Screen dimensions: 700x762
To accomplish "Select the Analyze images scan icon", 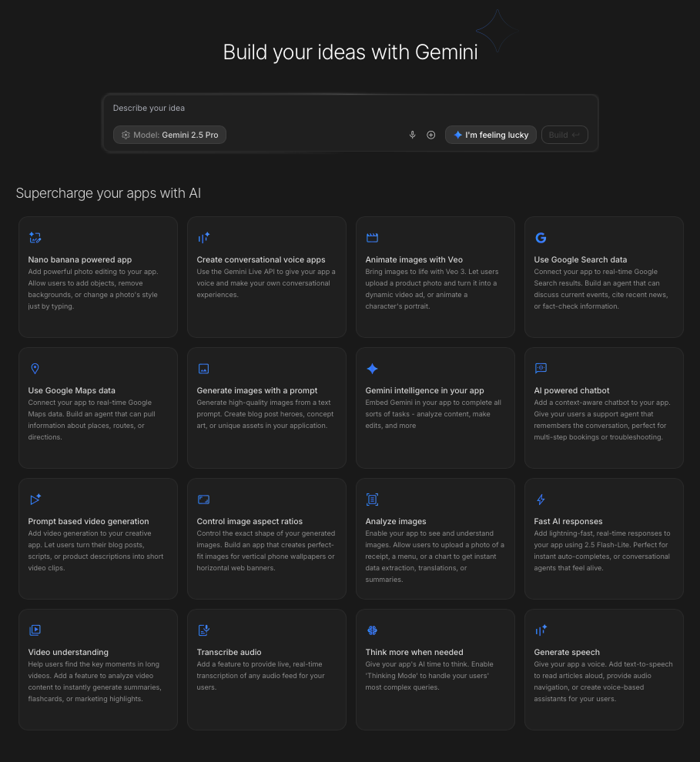I will (372, 499).
